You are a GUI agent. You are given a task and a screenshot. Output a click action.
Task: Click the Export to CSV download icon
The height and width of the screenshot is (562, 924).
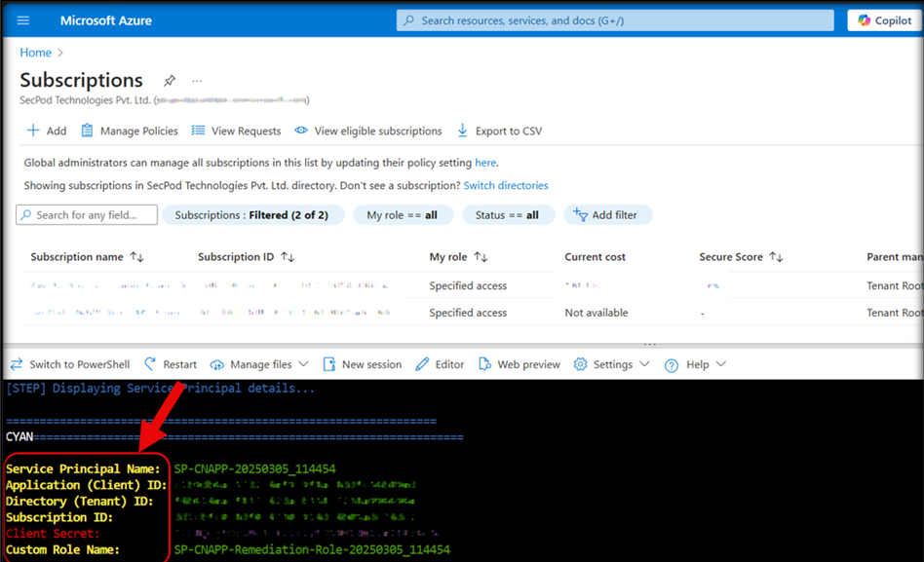(x=463, y=131)
